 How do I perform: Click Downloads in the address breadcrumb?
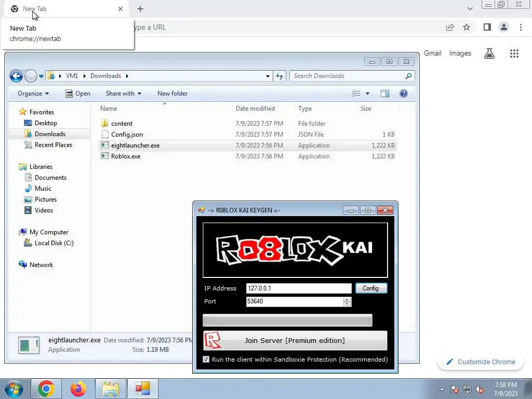click(x=105, y=76)
